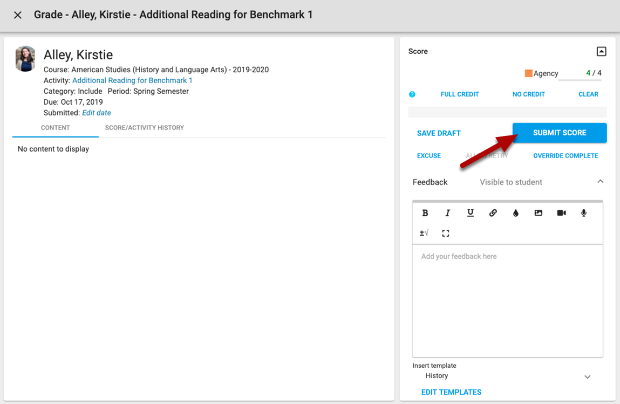The image size is (620, 404).
Task: Insert an image into feedback
Action: [538, 213]
